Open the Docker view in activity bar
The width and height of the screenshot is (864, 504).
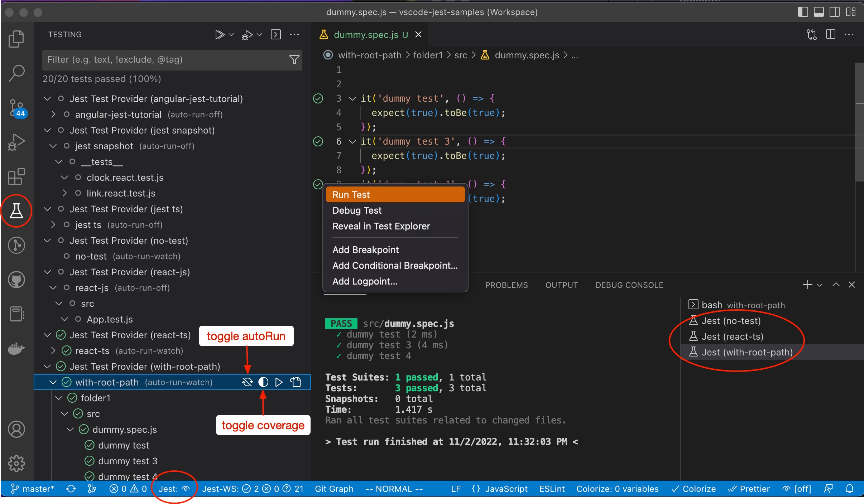pyautogui.click(x=16, y=348)
